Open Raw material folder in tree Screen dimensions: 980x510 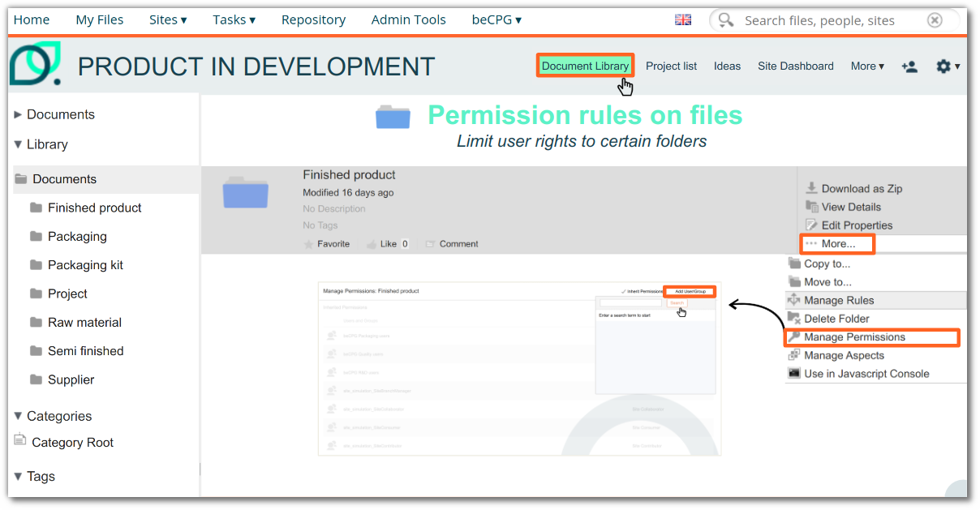click(84, 322)
